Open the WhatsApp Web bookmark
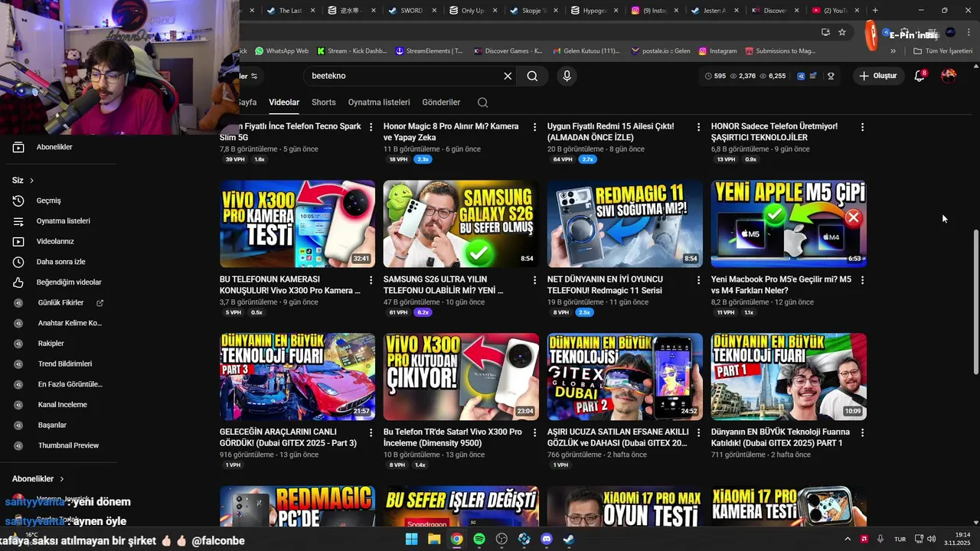 click(x=282, y=51)
